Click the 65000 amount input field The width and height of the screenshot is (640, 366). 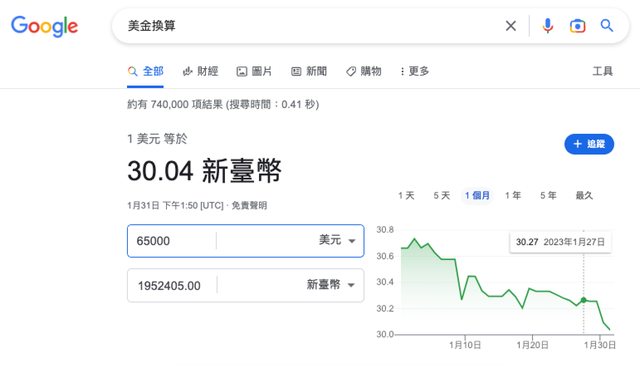tap(171, 241)
